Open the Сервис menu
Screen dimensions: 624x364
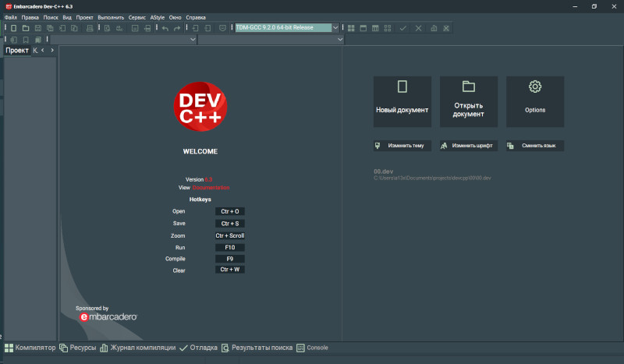[x=137, y=17]
